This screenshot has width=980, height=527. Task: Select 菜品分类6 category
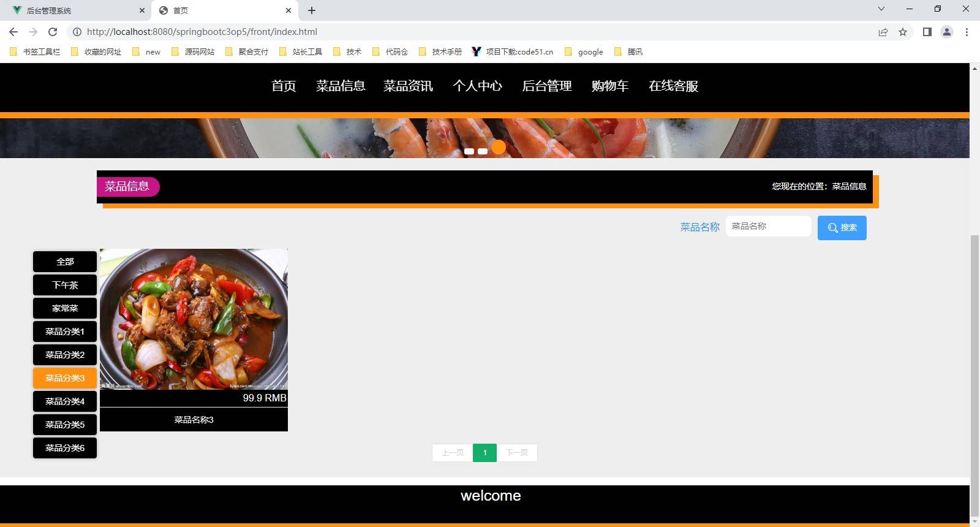[65, 448]
